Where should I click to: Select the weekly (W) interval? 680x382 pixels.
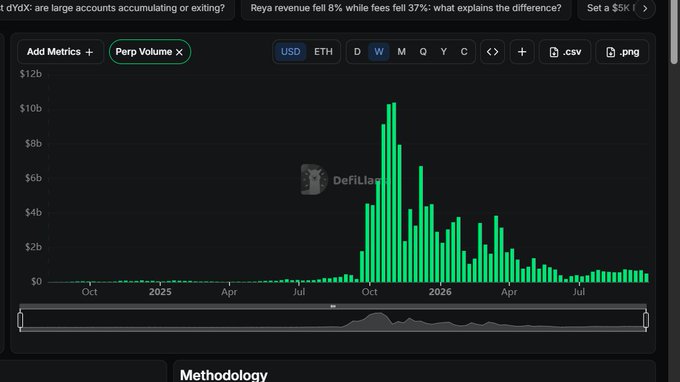(379, 52)
